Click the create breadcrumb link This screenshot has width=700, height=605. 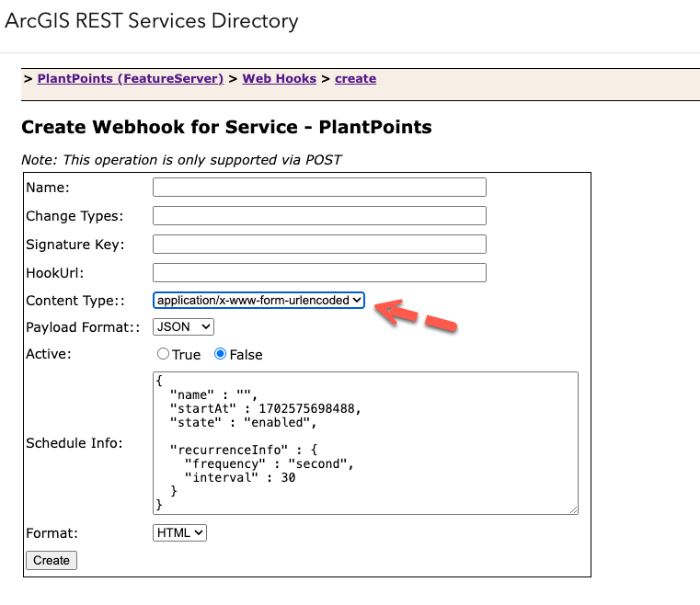[x=355, y=79]
